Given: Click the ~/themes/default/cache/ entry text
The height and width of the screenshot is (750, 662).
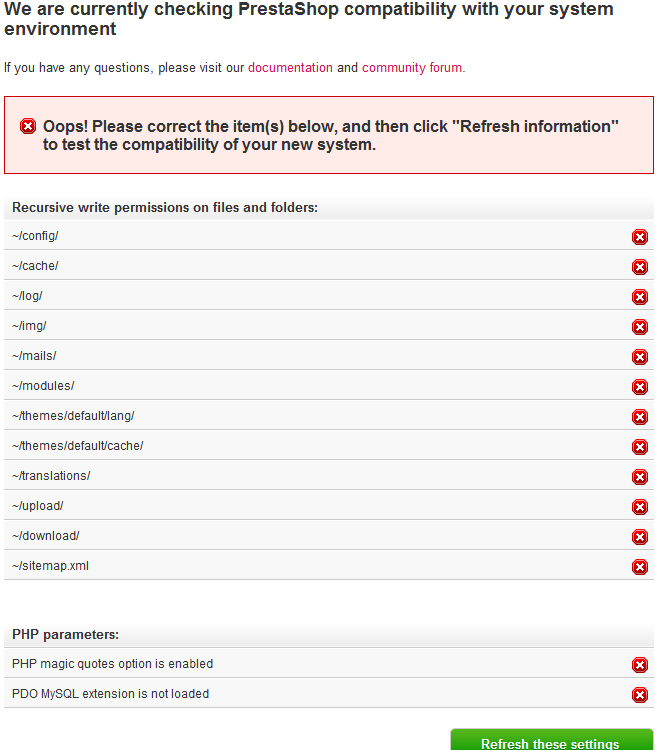Looking at the screenshot, I should pyautogui.click(x=78, y=446).
